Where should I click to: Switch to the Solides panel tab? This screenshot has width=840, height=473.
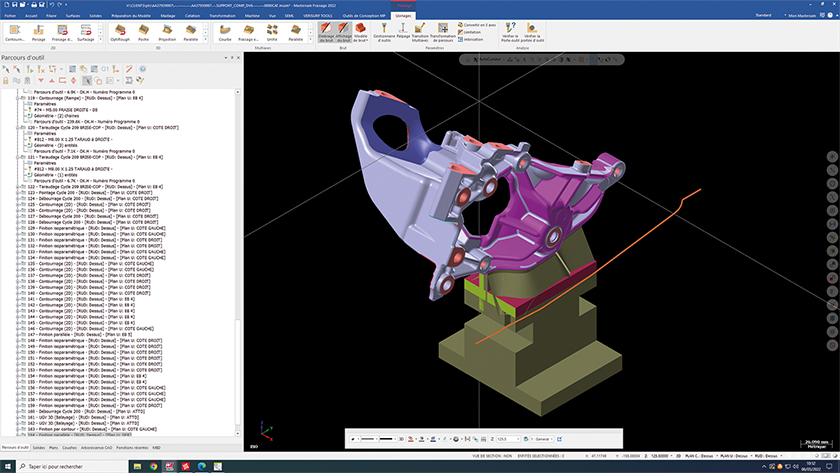tap(37, 447)
